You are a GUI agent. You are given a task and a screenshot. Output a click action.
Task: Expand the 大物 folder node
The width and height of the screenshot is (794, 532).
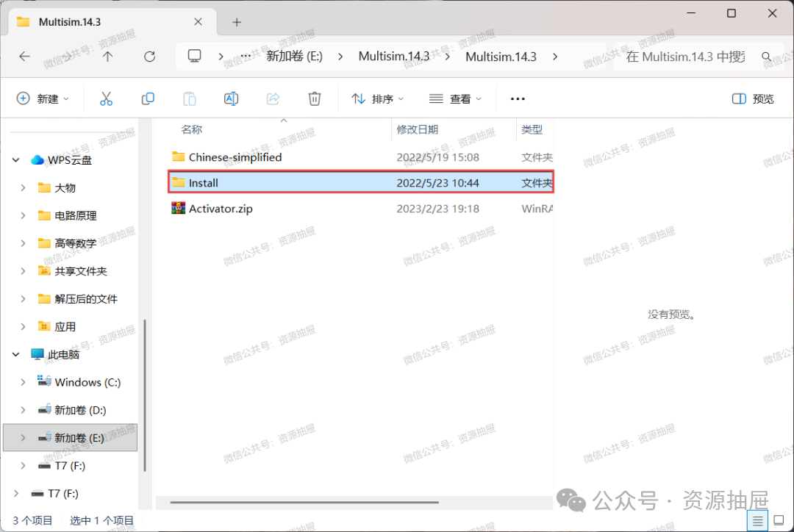(x=23, y=188)
